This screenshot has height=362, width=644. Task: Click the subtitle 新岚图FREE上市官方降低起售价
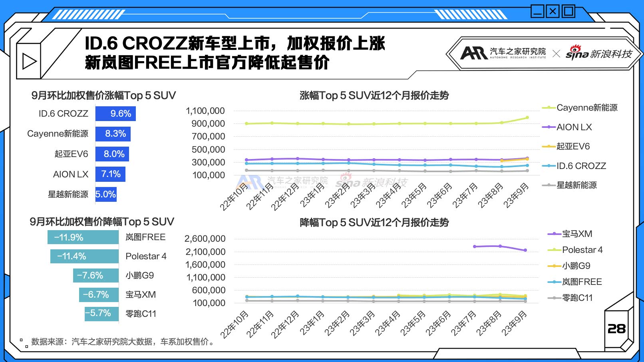(x=207, y=62)
